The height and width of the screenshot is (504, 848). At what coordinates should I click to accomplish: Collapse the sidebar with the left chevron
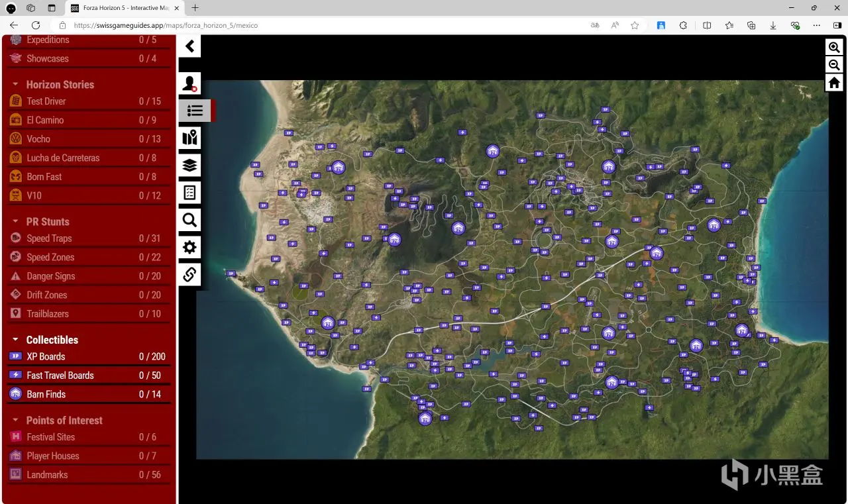click(189, 46)
